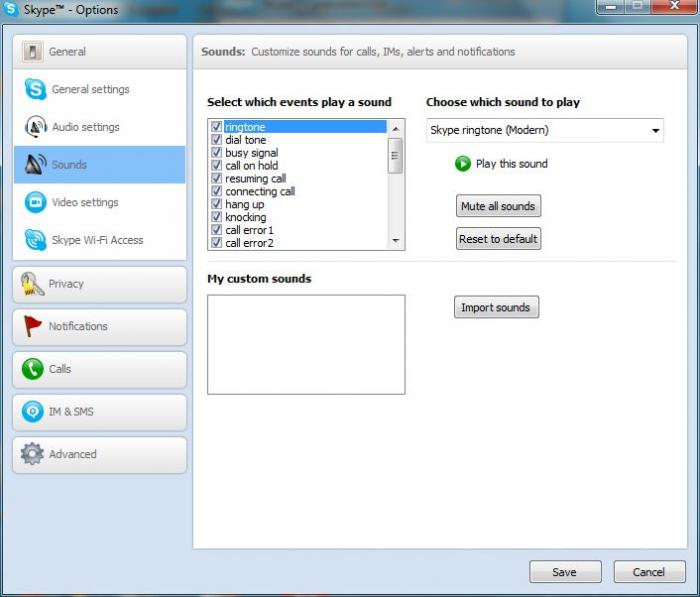Click the Skype logo in the title bar
Screen dimensions: 700x597
coord(10,8)
